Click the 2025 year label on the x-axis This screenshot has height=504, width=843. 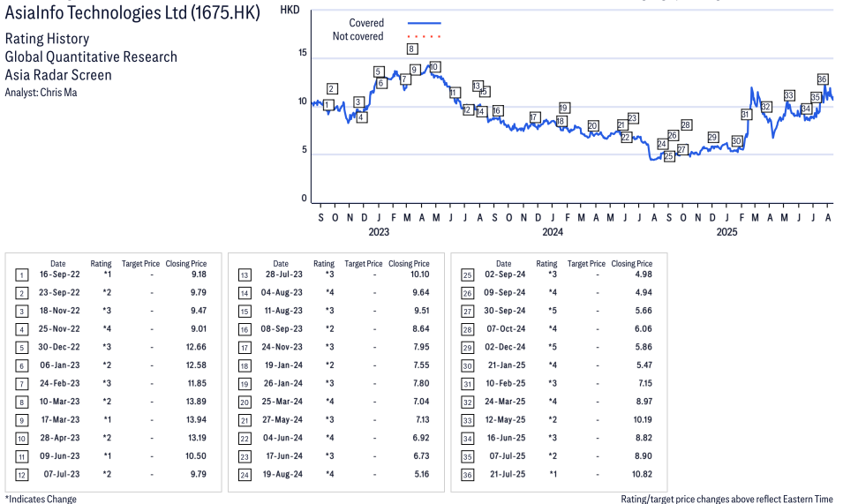[726, 231]
